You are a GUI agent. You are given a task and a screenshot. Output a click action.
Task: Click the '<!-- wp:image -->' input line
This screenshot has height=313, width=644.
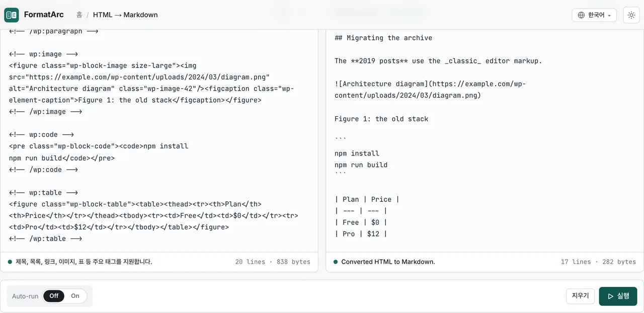(x=43, y=54)
